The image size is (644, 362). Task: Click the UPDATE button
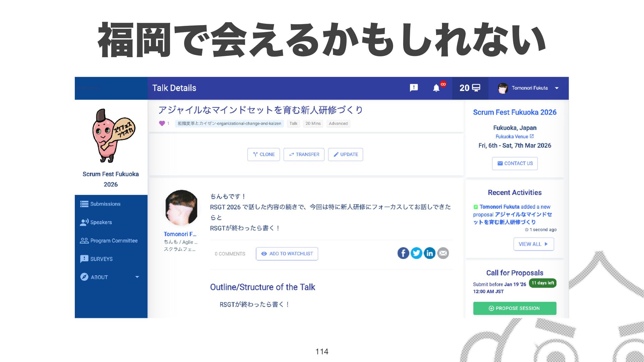(345, 155)
